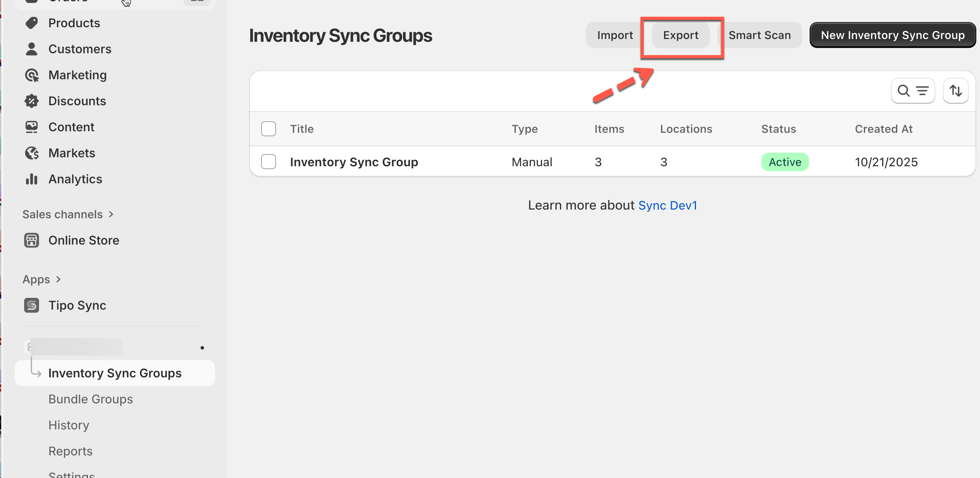980x478 pixels.
Task: Check the Inventory Sync Group row checkbox
Action: pos(268,162)
